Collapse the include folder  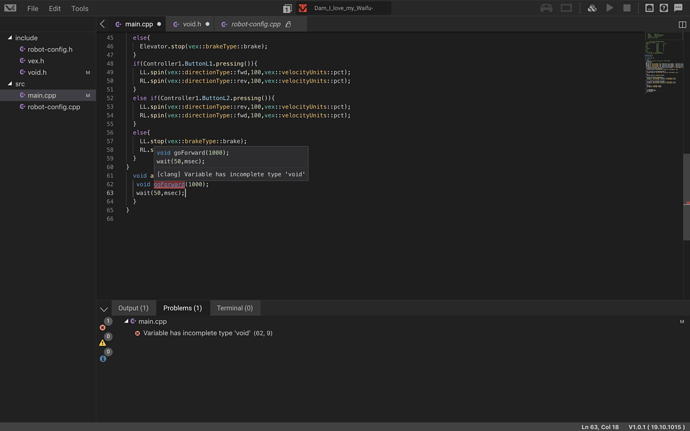(10, 38)
